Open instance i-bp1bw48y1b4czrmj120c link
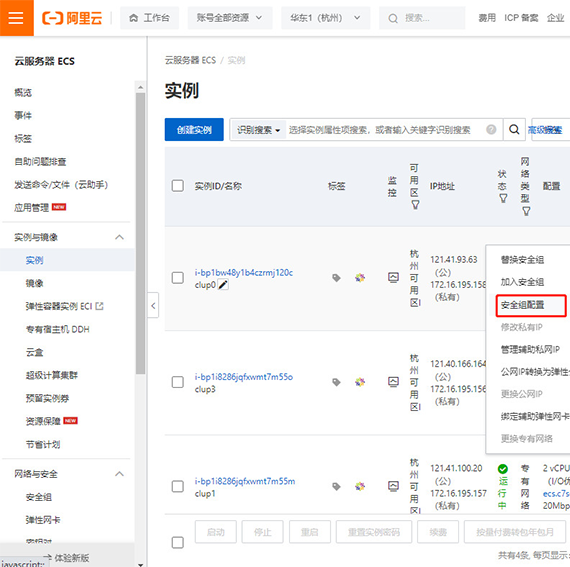This screenshot has height=567, width=570. (x=244, y=272)
